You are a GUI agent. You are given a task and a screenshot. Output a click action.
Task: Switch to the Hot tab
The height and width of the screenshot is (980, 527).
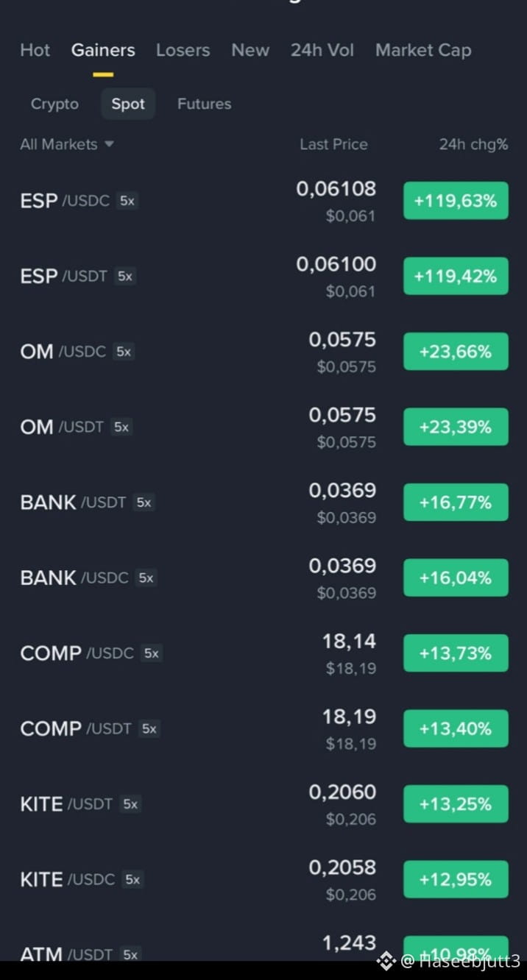(35, 50)
